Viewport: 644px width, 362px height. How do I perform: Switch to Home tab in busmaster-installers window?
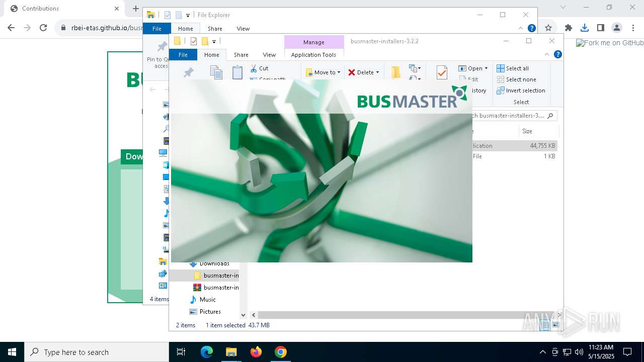point(212,55)
